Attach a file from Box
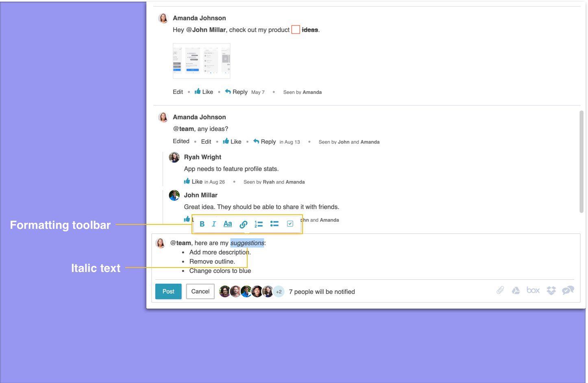588x383 pixels. tap(533, 290)
